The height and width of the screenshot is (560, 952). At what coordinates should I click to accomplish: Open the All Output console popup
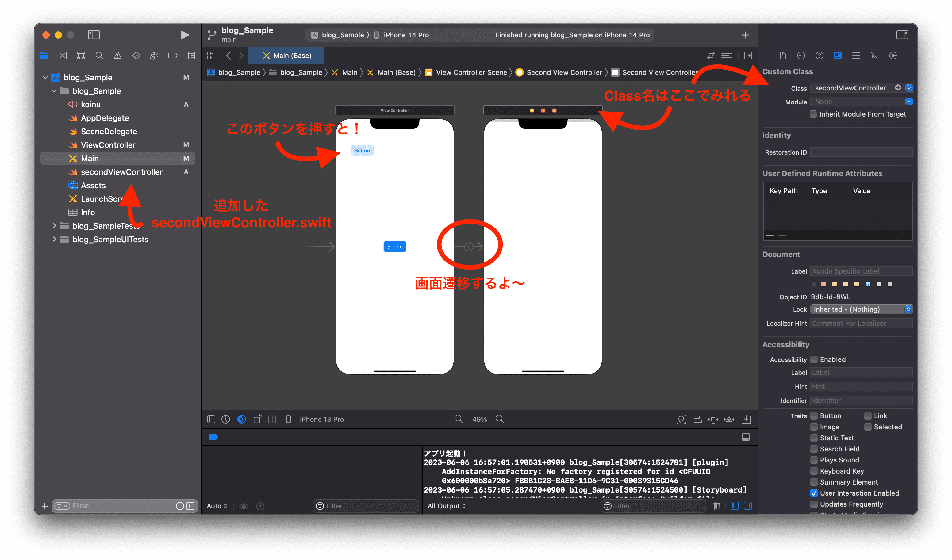447,506
